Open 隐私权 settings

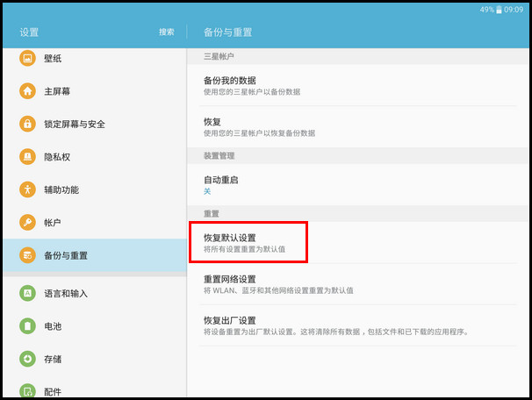(95, 157)
